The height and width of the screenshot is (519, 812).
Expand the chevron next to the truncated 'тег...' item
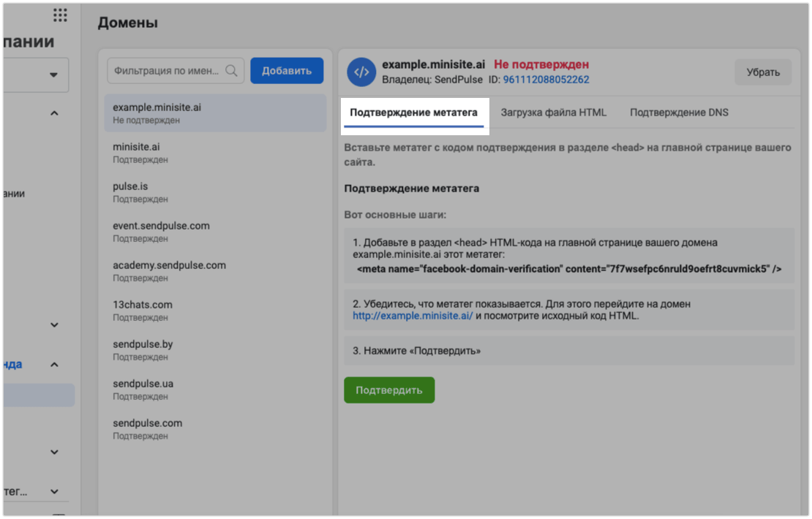click(54, 492)
